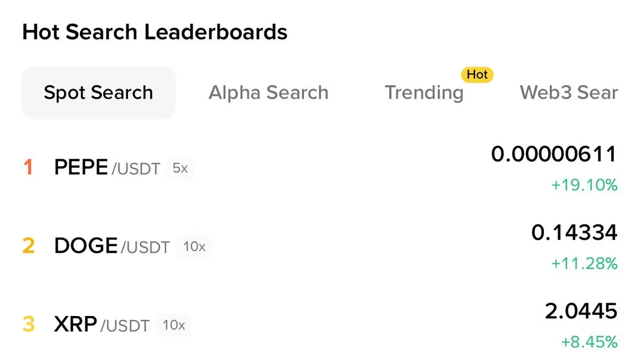Viewport: 640px width, 364px height.
Task: Click the Hot Search Leaderboards heading
Action: pos(155,33)
